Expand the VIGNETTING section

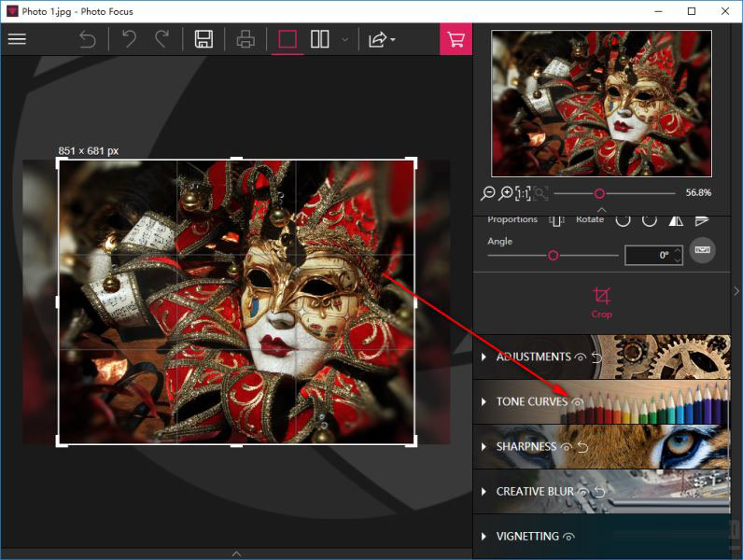point(484,537)
